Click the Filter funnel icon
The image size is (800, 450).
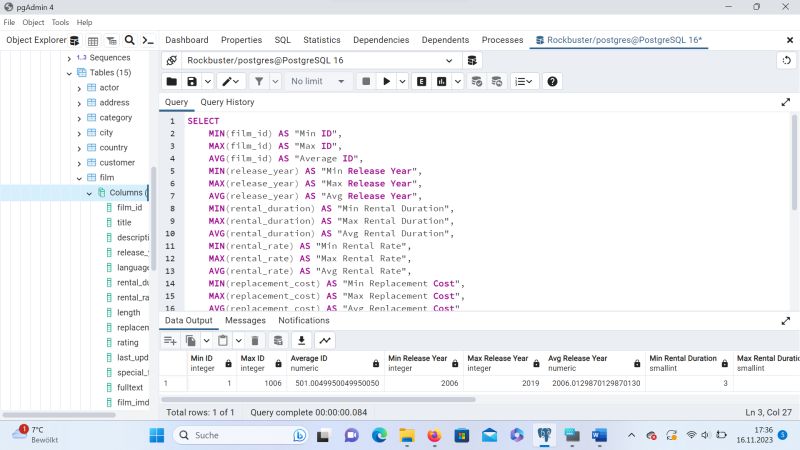tap(259, 81)
